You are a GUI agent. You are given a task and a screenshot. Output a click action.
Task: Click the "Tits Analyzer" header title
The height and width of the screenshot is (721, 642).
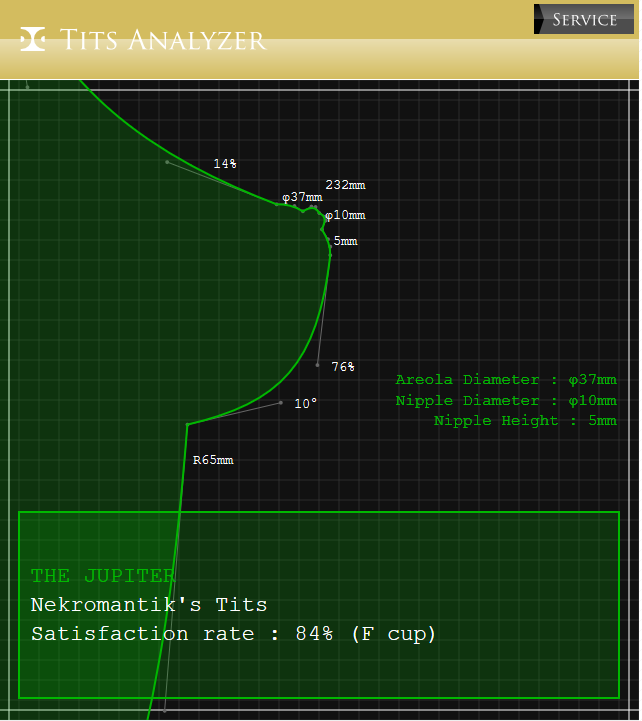(163, 40)
